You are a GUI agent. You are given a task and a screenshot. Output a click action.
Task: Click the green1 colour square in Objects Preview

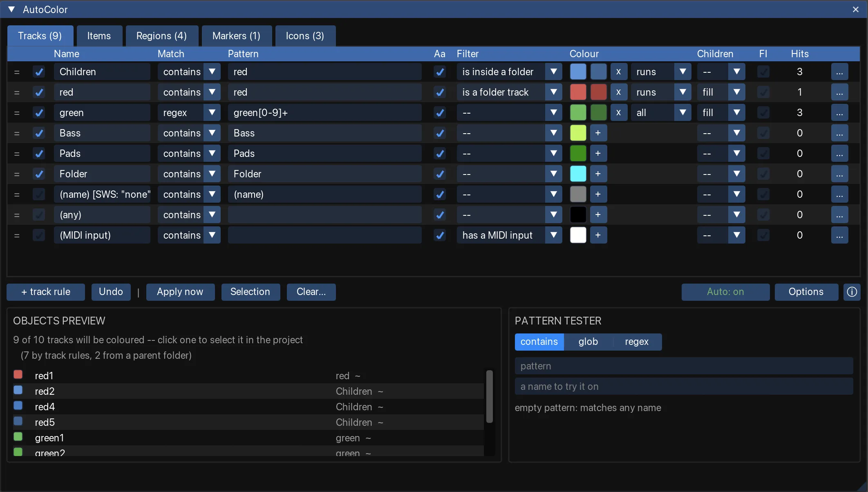click(x=18, y=436)
